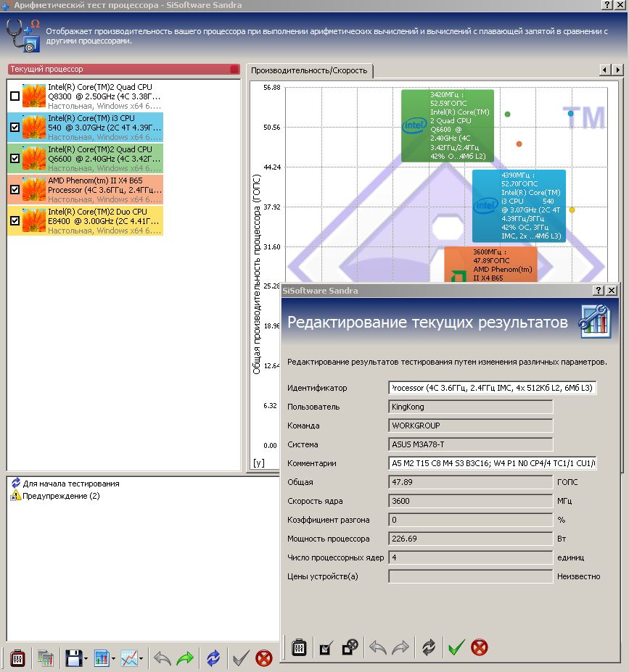Click red cancel icon in edit results dialog
629x672 pixels.
pyautogui.click(x=480, y=647)
